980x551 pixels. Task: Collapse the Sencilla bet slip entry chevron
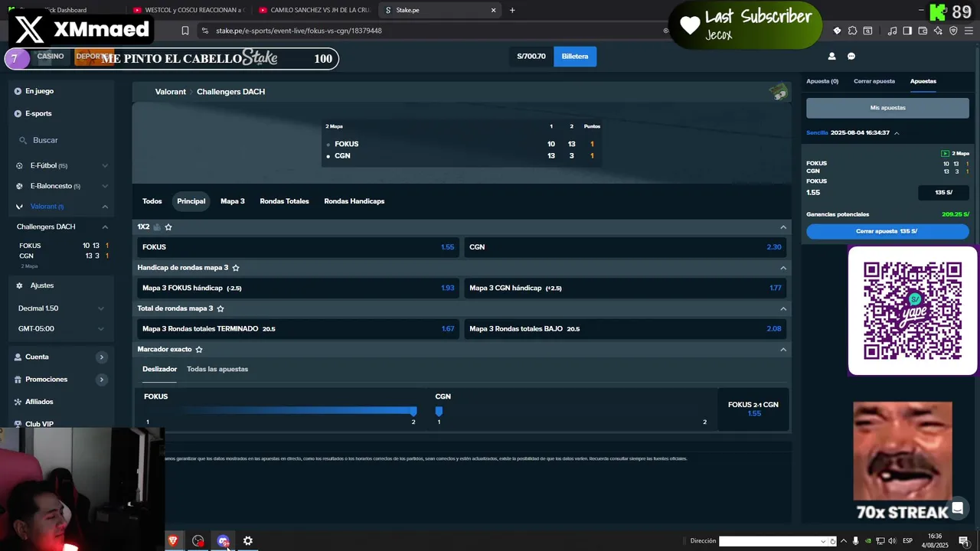coord(897,133)
